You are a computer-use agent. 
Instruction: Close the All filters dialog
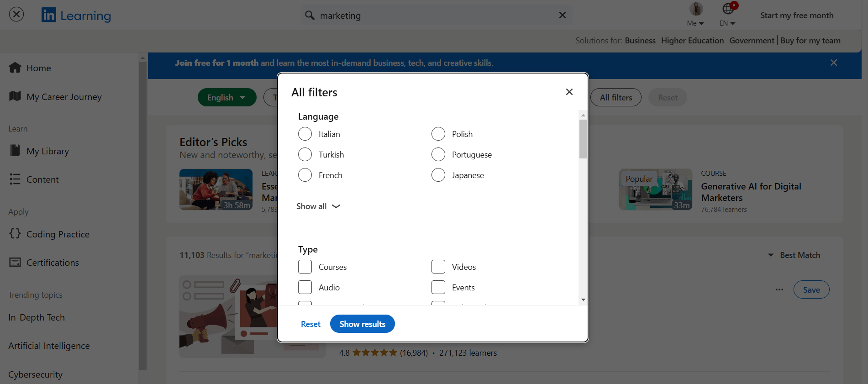tap(569, 92)
